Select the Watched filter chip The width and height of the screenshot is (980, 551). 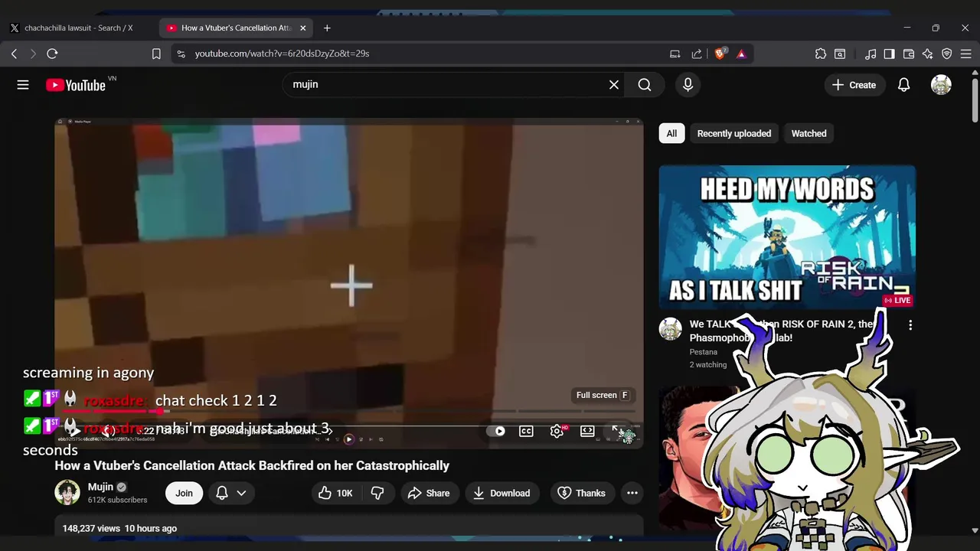click(x=808, y=133)
